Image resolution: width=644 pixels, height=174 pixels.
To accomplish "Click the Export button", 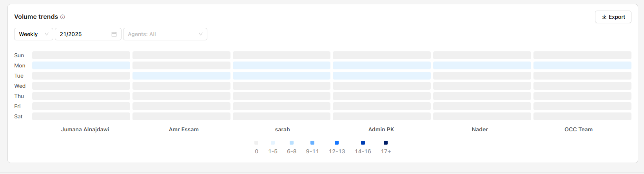I will [x=613, y=17].
